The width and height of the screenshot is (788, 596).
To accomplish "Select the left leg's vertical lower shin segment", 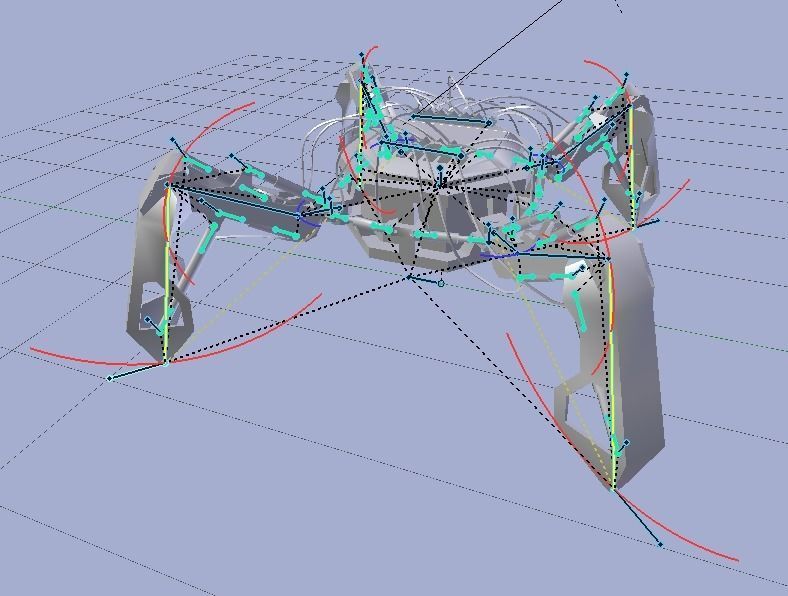I will pyautogui.click(x=159, y=259).
